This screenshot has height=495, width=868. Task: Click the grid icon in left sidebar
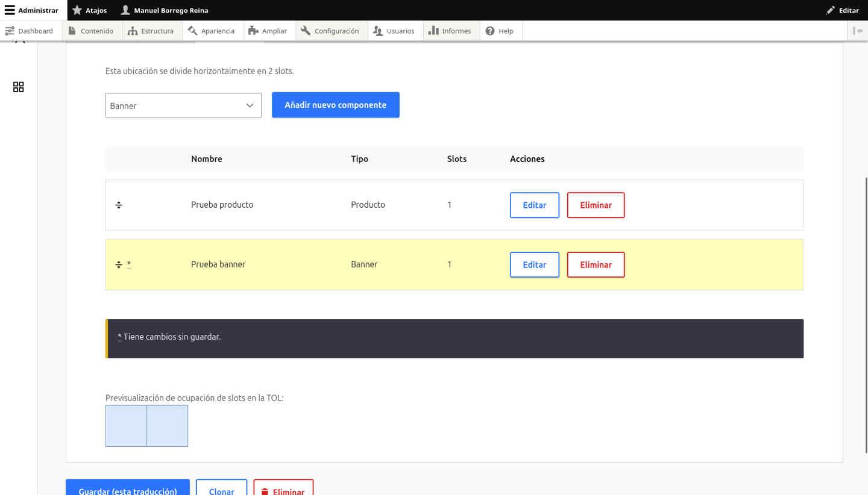pyautogui.click(x=19, y=87)
